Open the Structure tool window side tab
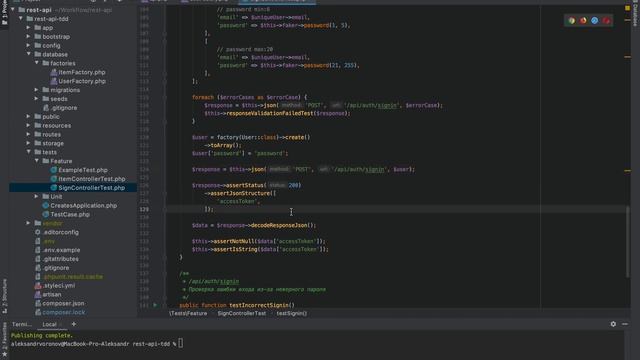This screenshot has height=360, width=640. pos(4,296)
